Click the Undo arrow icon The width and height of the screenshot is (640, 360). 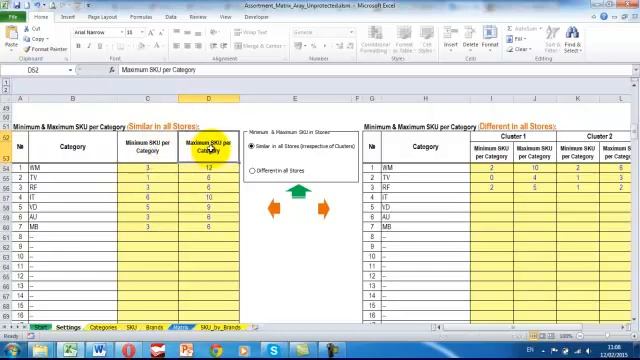pos(37,5)
